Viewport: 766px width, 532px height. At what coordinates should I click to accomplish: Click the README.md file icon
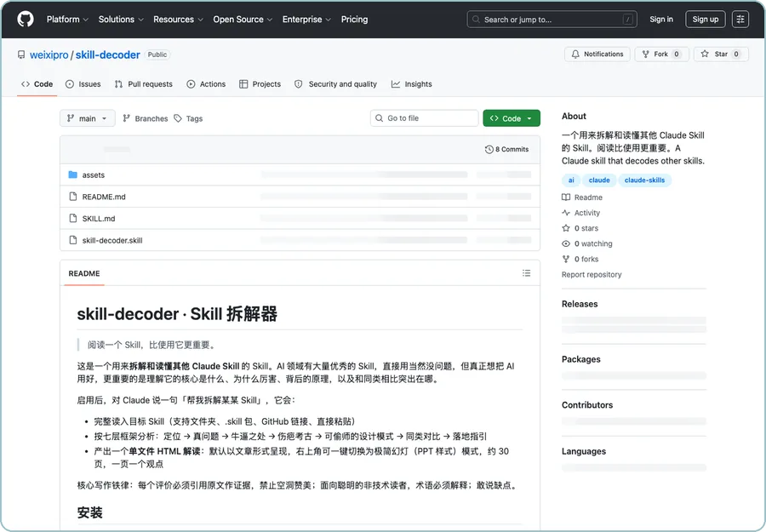coord(73,197)
